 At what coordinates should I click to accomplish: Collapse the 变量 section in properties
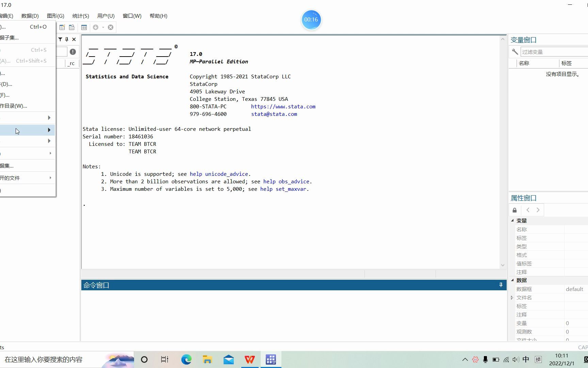click(512, 220)
